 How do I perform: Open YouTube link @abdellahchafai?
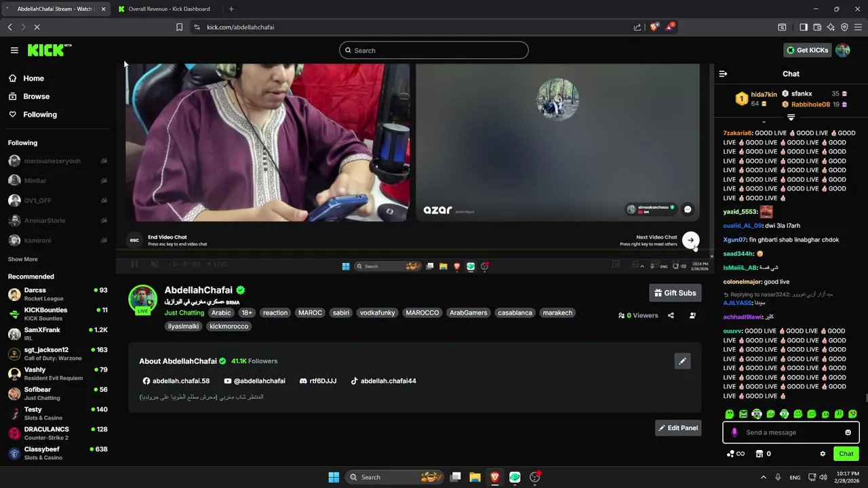coord(254,381)
